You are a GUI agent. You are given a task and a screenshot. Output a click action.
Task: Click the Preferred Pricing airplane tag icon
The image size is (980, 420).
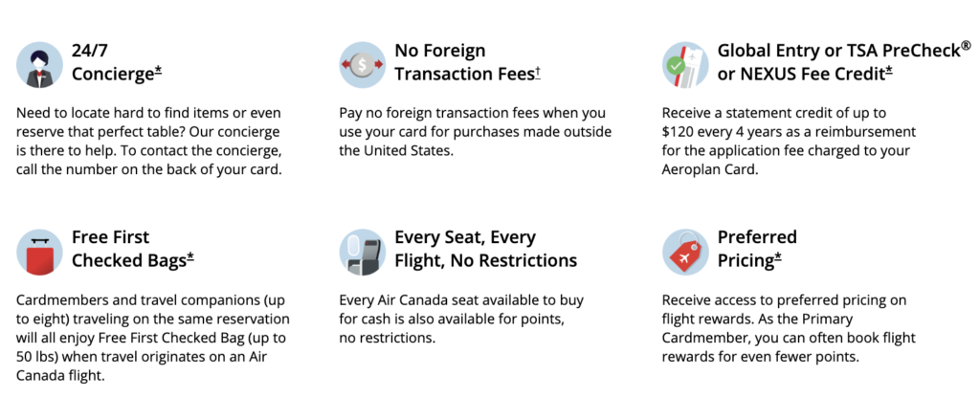[x=685, y=251]
